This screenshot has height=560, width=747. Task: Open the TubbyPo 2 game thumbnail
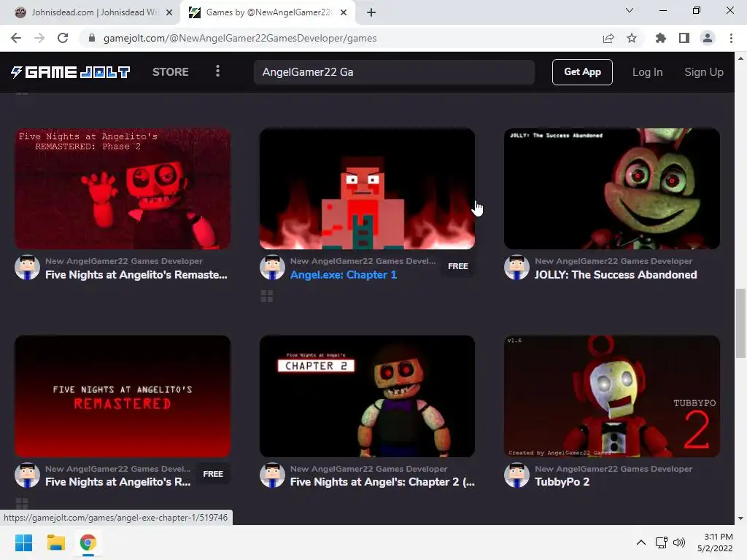coord(612,396)
